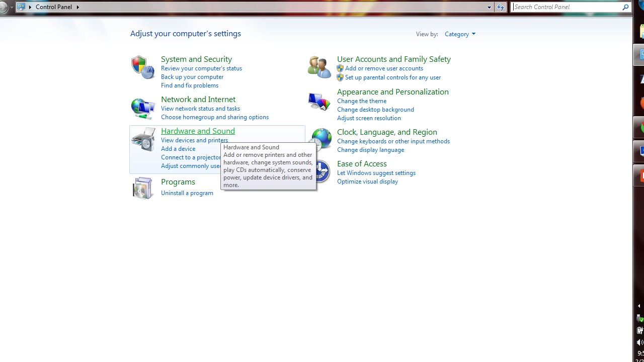The width and height of the screenshot is (644, 362).
Task: Expand the arrow after Control Panel breadcrumb
Action: 78,7
